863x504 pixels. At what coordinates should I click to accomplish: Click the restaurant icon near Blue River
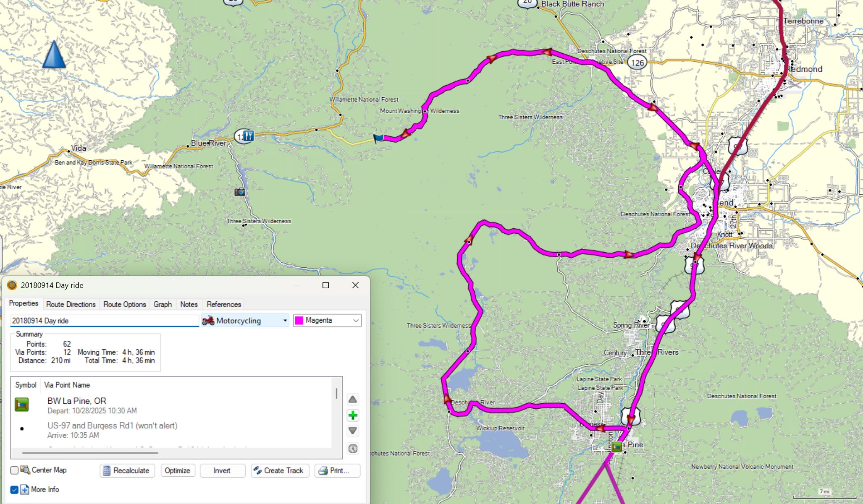(248, 136)
